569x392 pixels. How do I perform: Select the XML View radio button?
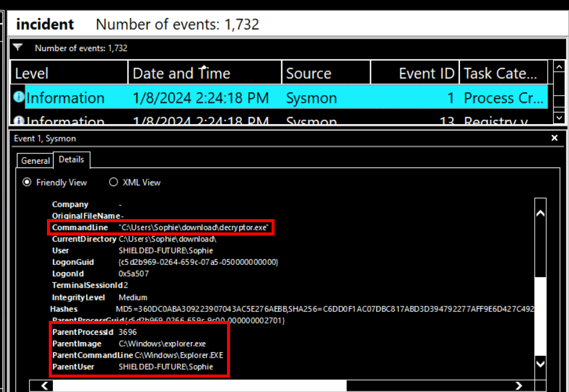click(x=113, y=182)
